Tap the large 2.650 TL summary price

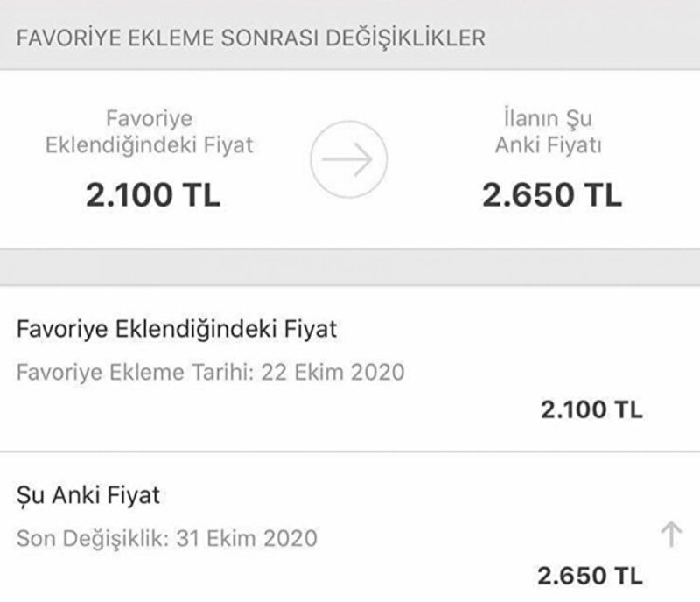pyautogui.click(x=552, y=194)
